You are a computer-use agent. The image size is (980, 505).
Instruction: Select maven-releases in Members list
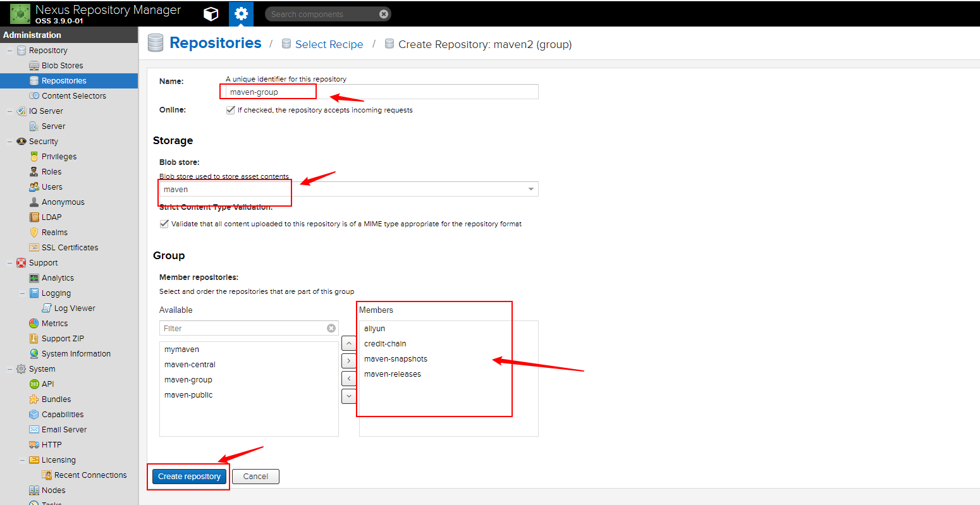(x=448, y=374)
